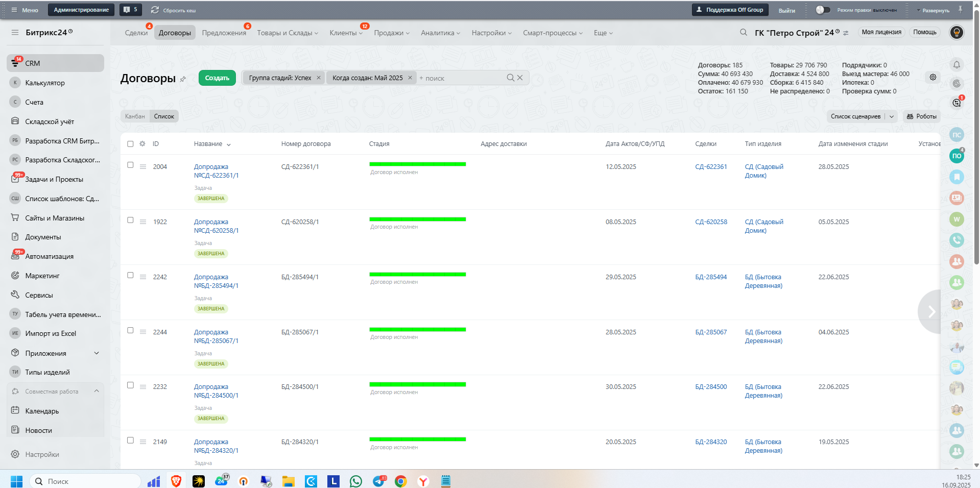Open the Сделки tab
This screenshot has height=488, width=980.
click(x=136, y=33)
